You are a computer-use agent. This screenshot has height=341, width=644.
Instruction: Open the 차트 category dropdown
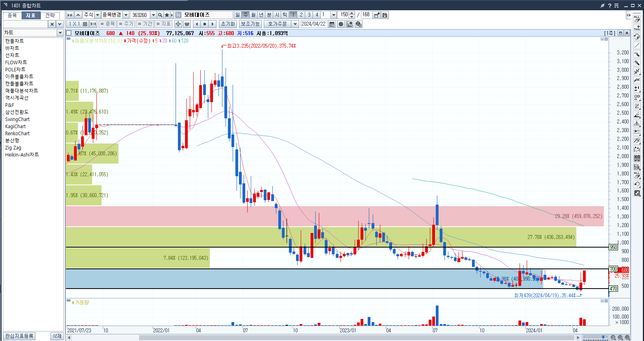[60, 33]
